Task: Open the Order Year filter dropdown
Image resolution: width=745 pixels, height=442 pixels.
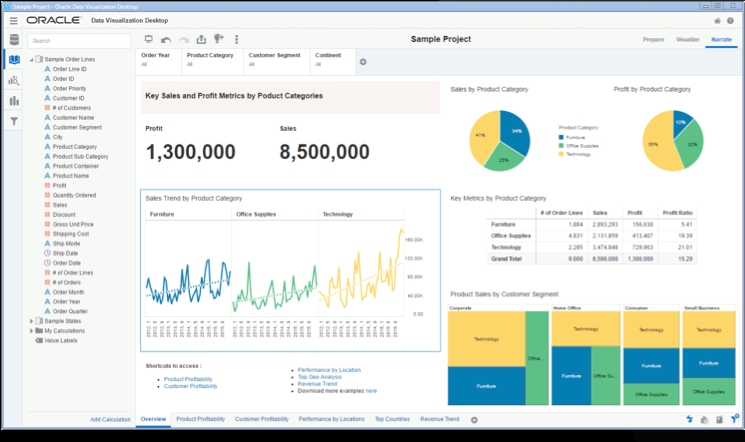Action: (x=159, y=62)
